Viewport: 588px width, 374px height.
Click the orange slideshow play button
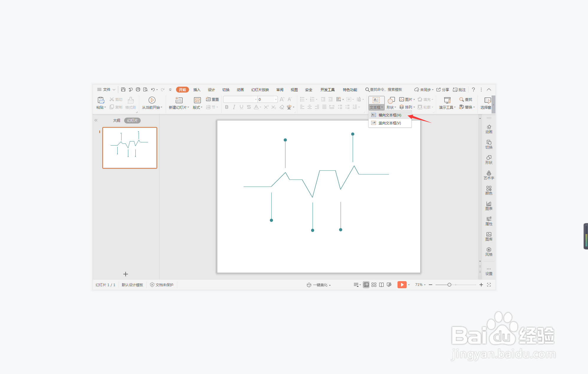(x=402, y=285)
